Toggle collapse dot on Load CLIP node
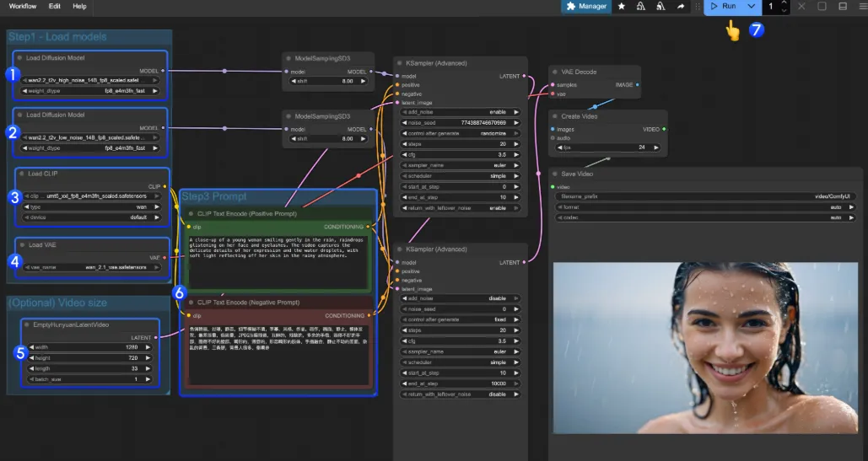The height and width of the screenshot is (461, 868). pyautogui.click(x=20, y=174)
